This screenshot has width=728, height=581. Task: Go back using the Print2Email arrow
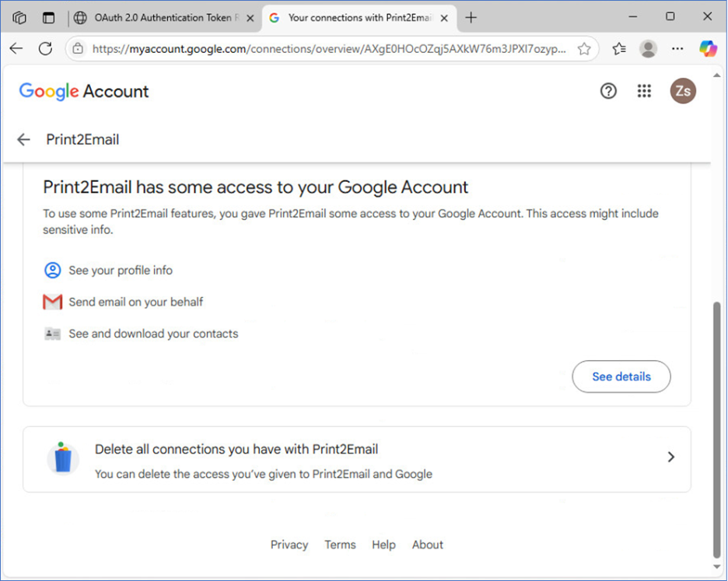(23, 139)
